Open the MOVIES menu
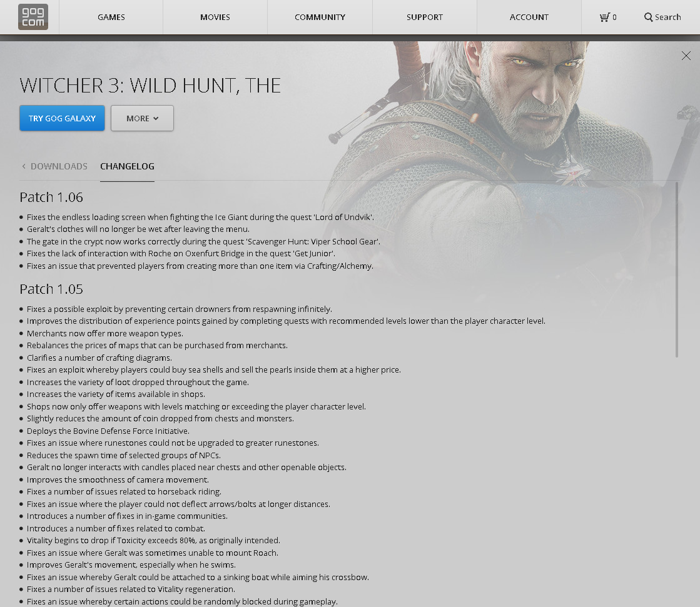The image size is (700, 607). (x=215, y=17)
